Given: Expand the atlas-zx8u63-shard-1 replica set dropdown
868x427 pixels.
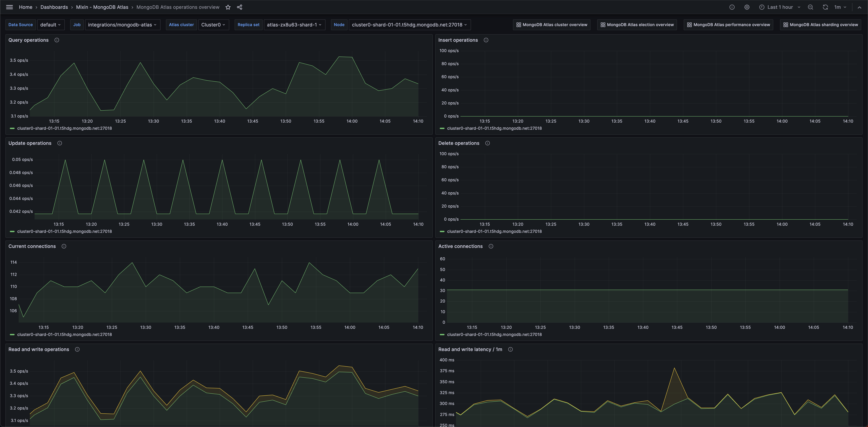Looking at the screenshot, I should pyautogui.click(x=294, y=24).
